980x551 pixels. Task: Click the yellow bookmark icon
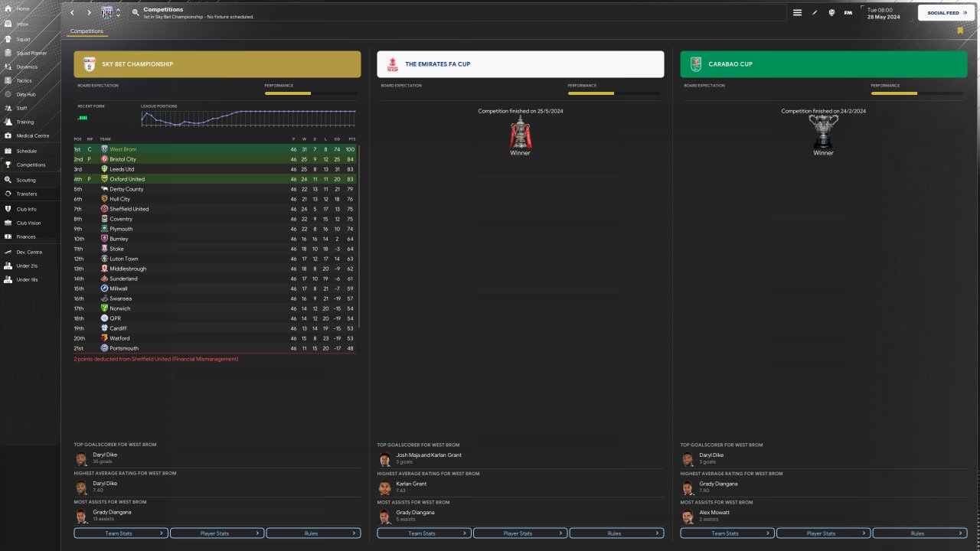[960, 31]
